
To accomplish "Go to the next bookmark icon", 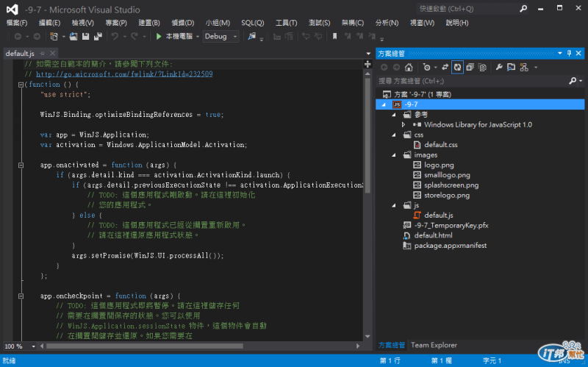I will click(x=359, y=36).
